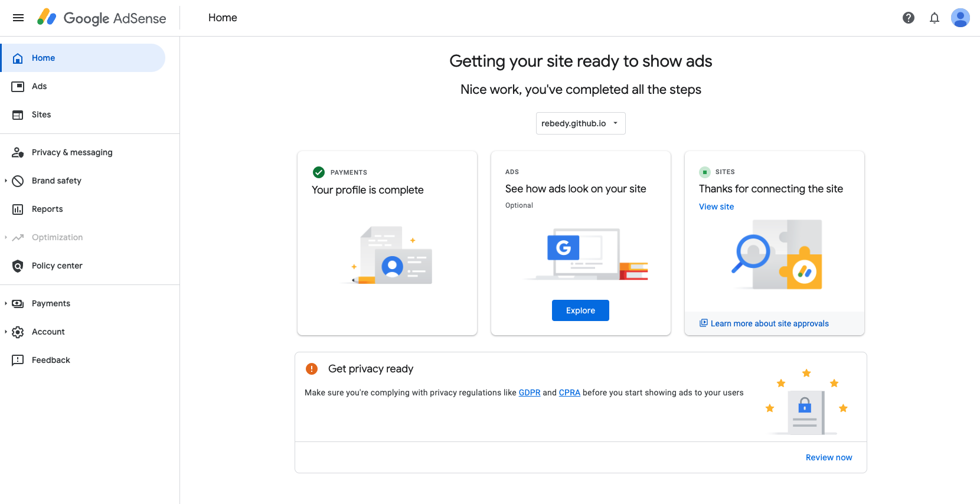Click the Privacy & messaging icon
The width and height of the screenshot is (980, 504).
tap(18, 152)
